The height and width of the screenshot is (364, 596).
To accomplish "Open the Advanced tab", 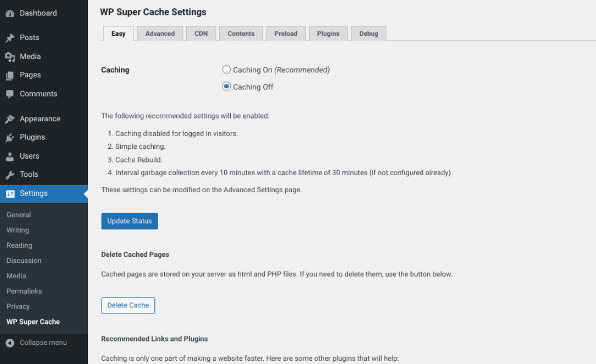I will pos(160,33).
